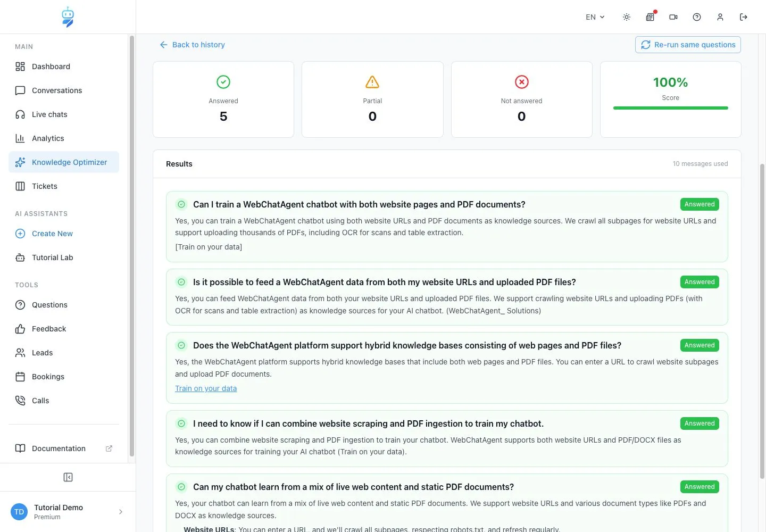Click the Create New plus icon
The image size is (766, 532).
click(20, 234)
